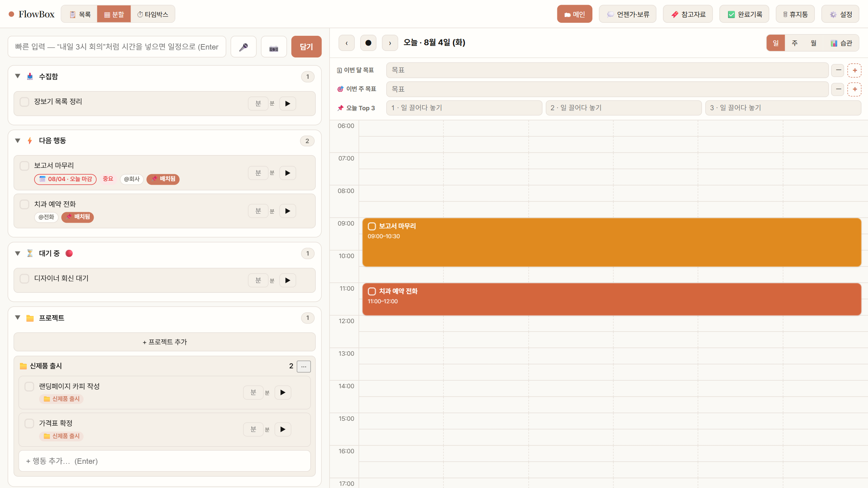Go to next day arrow
This screenshot has height=488, width=868.
click(390, 43)
